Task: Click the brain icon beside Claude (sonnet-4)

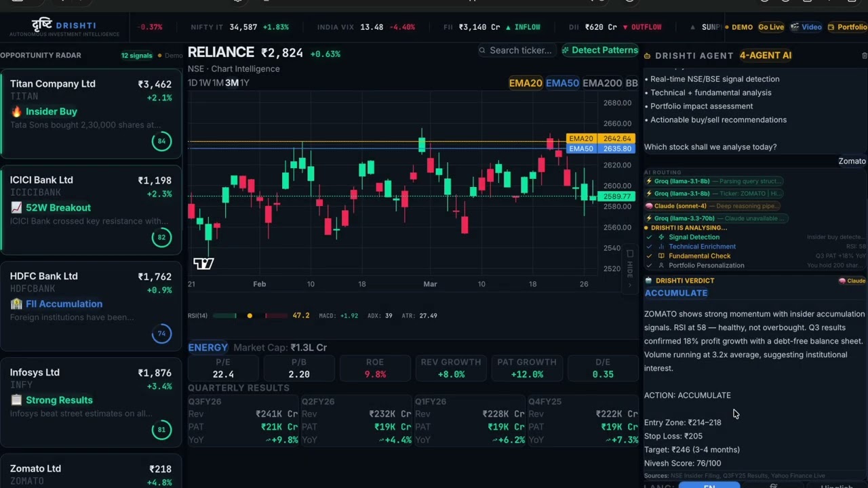Action: [x=648, y=206]
